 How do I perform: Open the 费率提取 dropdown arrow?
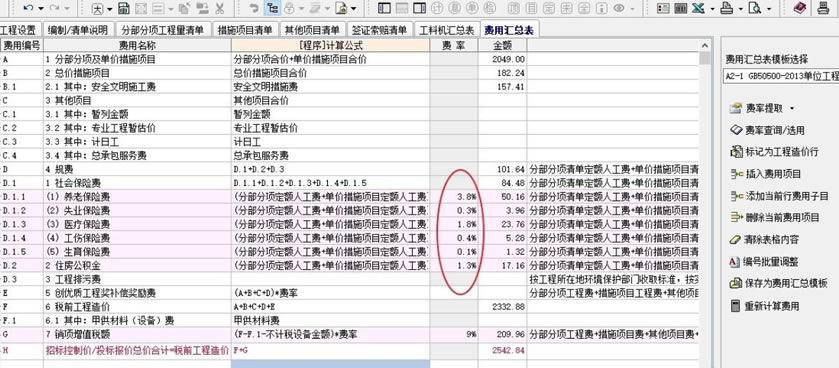click(x=792, y=109)
